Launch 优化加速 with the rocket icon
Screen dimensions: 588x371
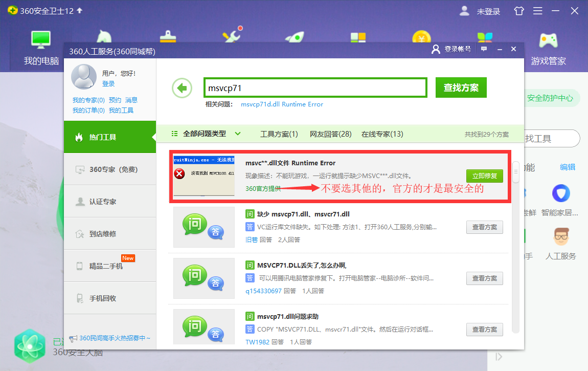pyautogui.click(x=294, y=37)
